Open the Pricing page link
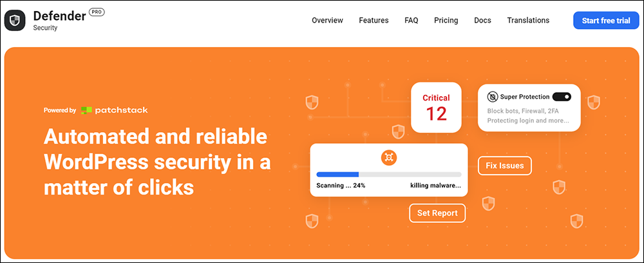The height and width of the screenshot is (263, 644). point(446,20)
